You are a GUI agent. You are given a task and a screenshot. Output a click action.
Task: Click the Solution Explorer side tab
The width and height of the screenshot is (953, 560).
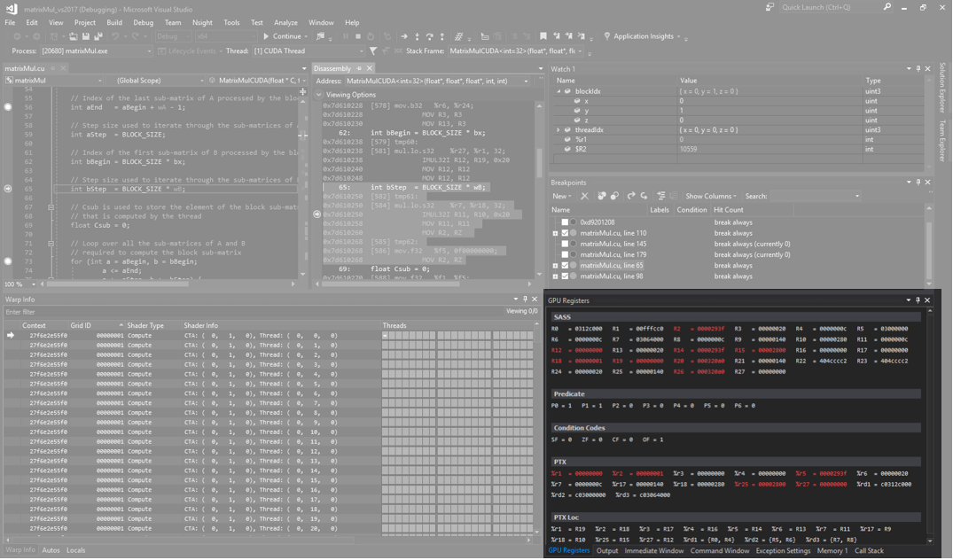[943, 88]
